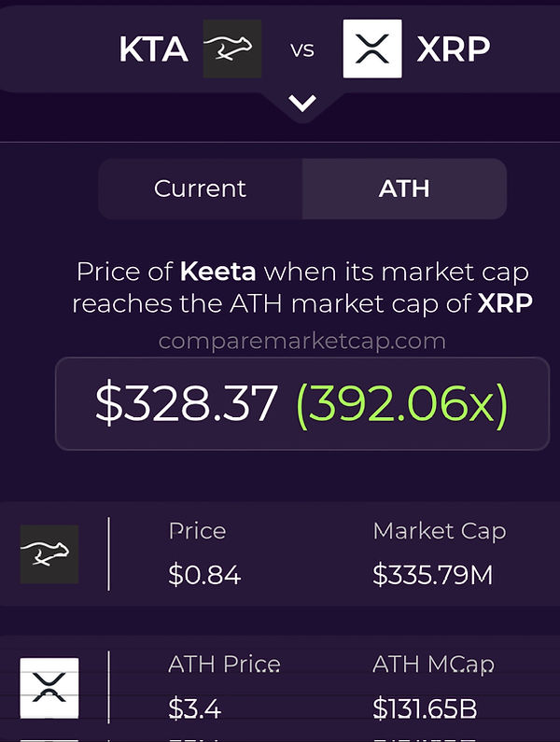Screen dimensions: 560x742
Task: Click the ATH MCap $131.65B value
Action: point(425,709)
